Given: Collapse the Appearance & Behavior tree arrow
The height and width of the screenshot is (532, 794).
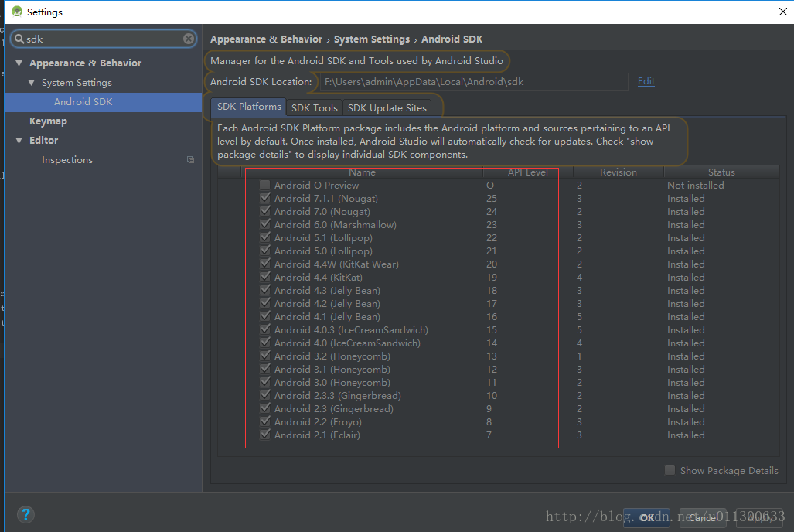Looking at the screenshot, I should [x=19, y=63].
